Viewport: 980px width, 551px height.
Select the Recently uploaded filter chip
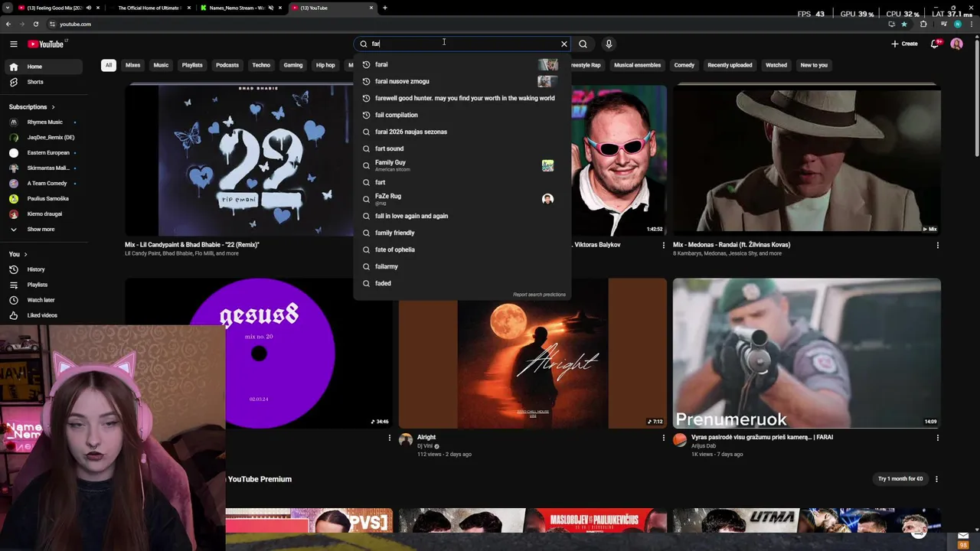[x=730, y=65]
